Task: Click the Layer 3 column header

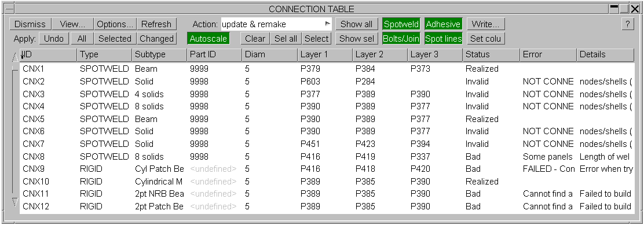Action: pos(435,54)
